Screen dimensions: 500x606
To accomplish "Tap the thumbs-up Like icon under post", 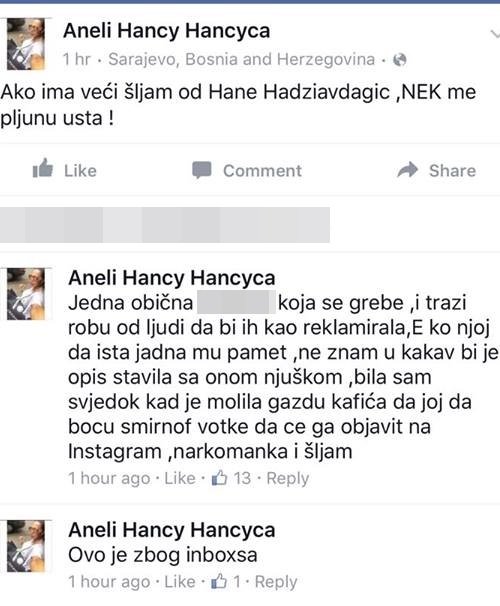I will pos(43,169).
